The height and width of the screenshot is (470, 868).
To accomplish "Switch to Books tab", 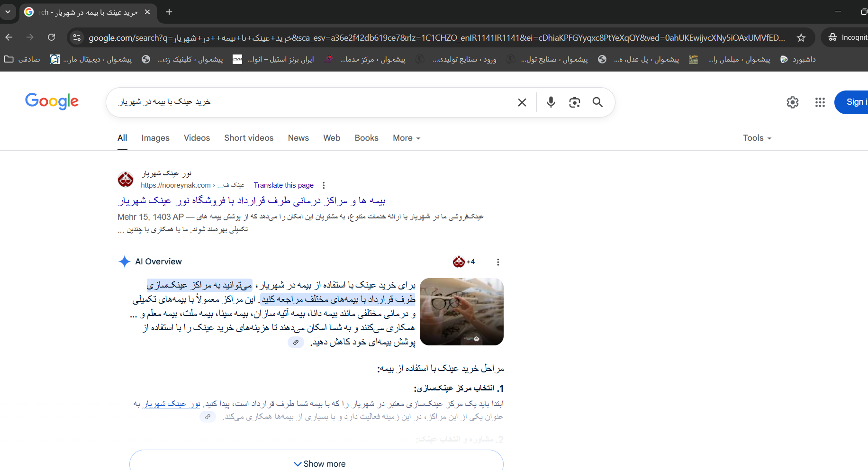I will click(367, 138).
